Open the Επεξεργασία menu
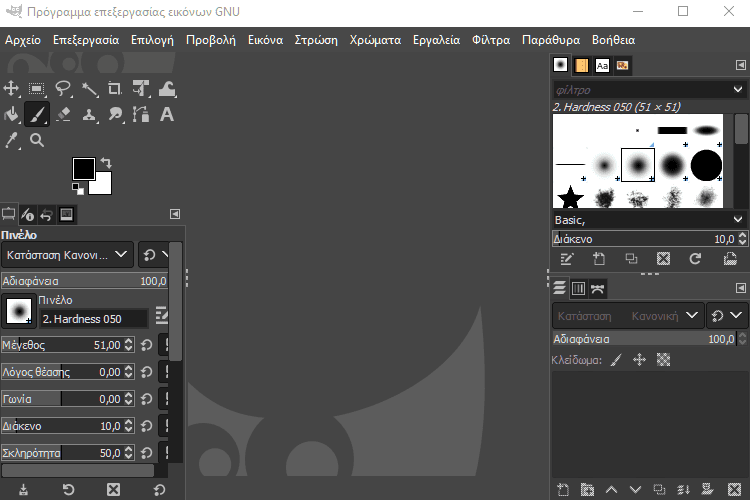The image size is (750, 500). (86, 40)
